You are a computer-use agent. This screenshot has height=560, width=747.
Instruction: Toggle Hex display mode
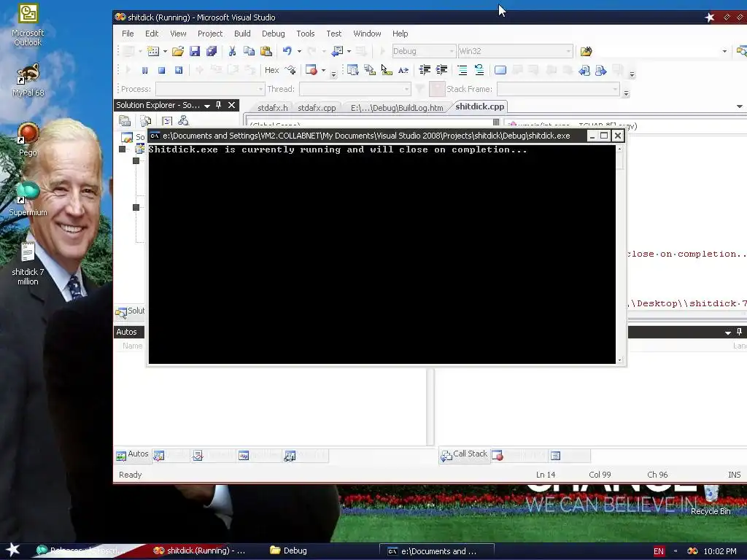pos(271,71)
